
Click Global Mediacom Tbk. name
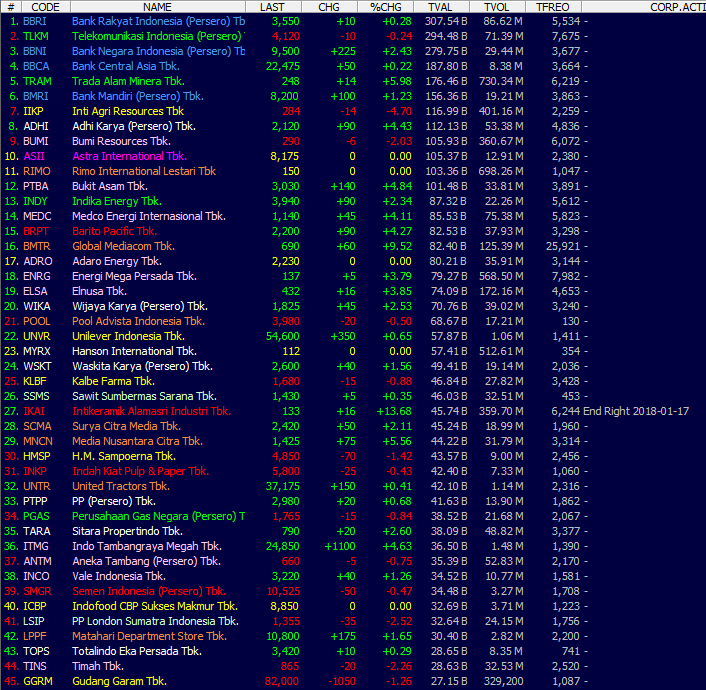click(x=123, y=246)
